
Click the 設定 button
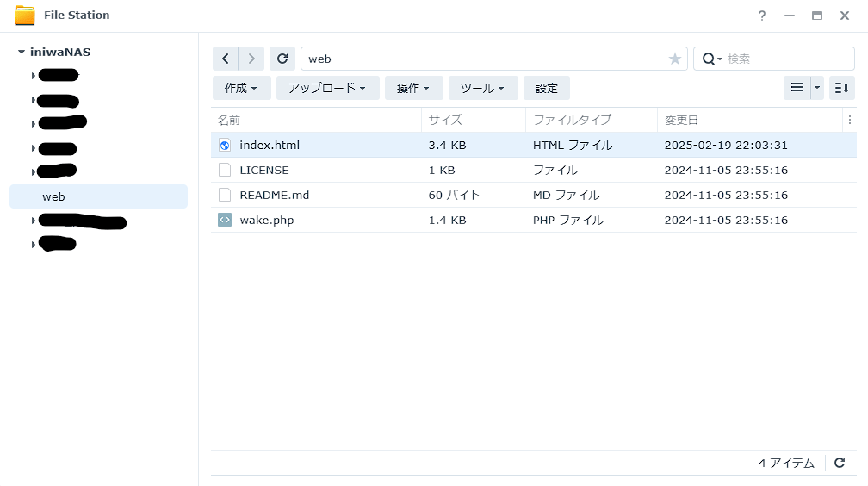(546, 88)
